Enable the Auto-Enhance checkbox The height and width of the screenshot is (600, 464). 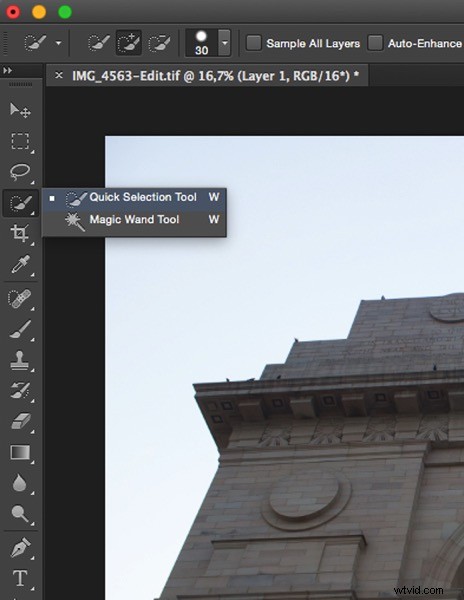(x=375, y=43)
